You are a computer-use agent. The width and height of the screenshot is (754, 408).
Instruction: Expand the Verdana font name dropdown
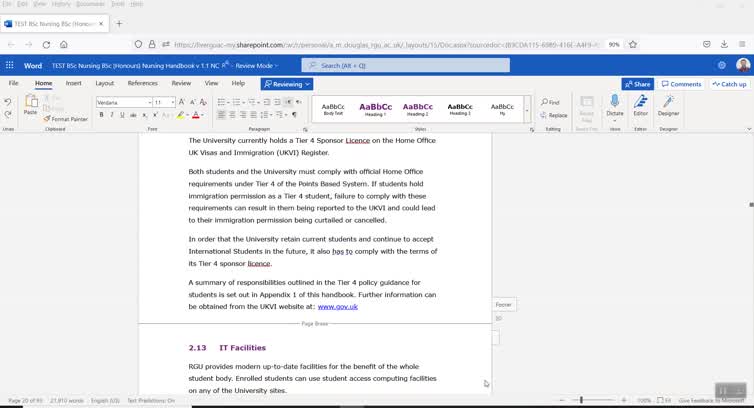[149, 102]
